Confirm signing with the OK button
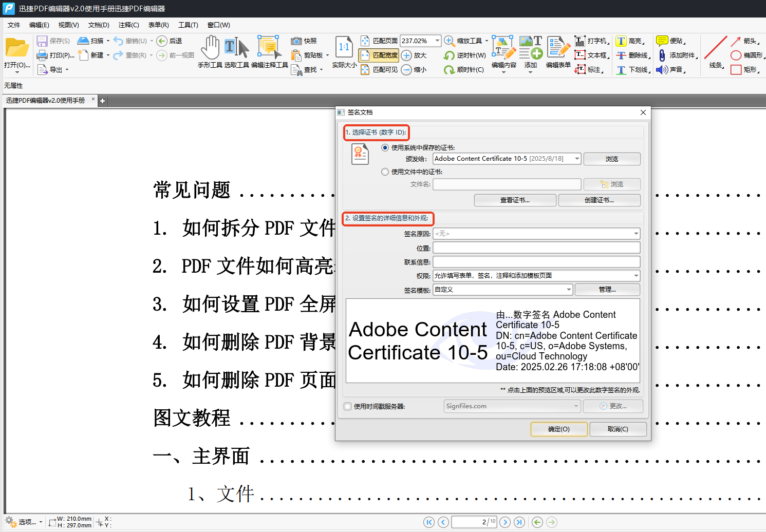This screenshot has width=766, height=532. pos(559,429)
